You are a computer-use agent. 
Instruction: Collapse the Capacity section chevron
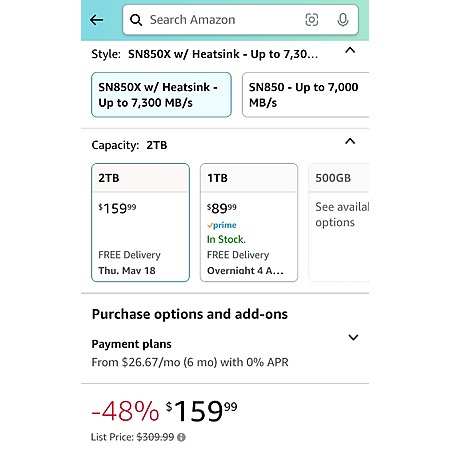(350, 142)
